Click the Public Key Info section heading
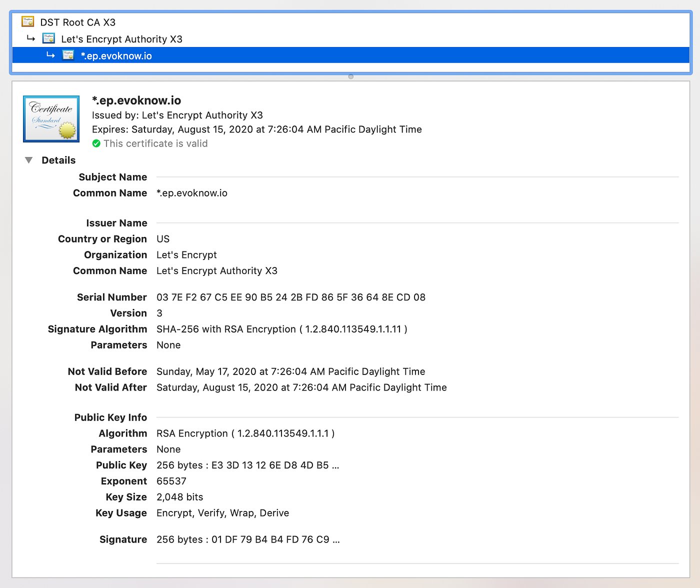Viewport: 700px width, 588px height. coord(110,417)
